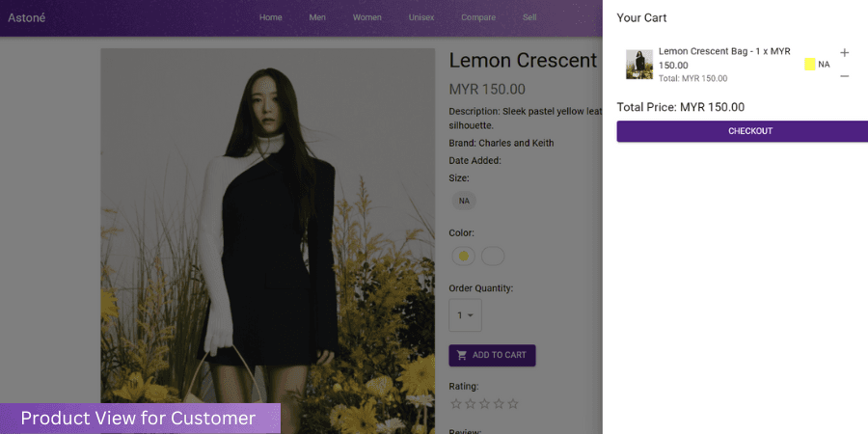
Task: Navigate to the Compare page
Action: (478, 17)
